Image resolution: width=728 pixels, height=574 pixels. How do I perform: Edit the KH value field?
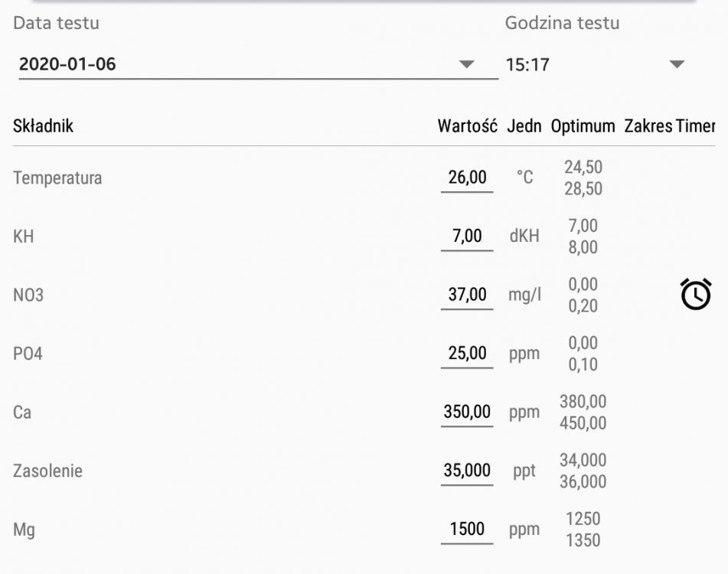467,236
